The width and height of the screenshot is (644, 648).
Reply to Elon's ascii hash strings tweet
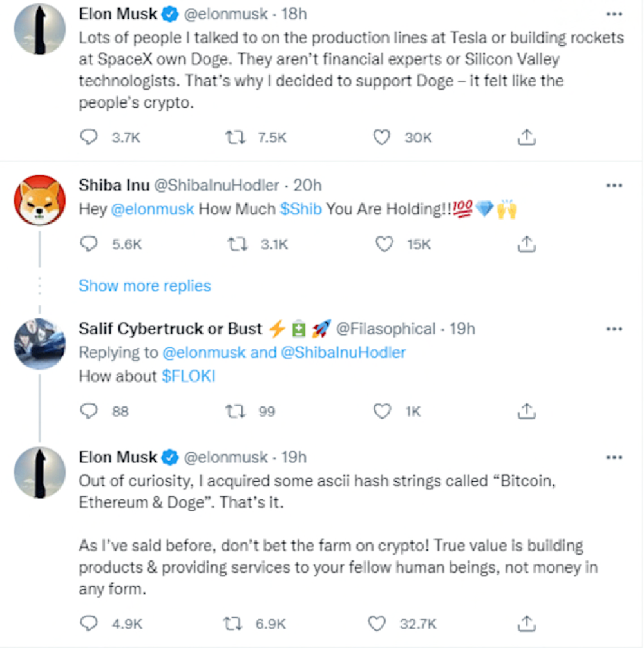coord(90,624)
